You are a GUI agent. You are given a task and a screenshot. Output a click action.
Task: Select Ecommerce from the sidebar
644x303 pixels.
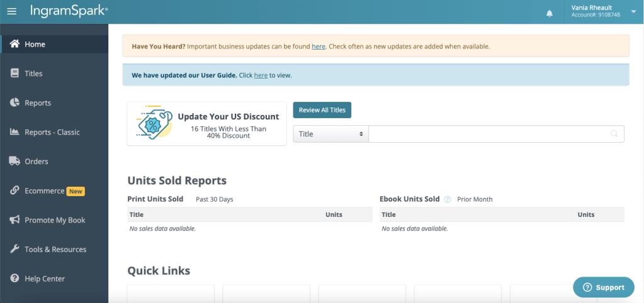[x=44, y=191]
